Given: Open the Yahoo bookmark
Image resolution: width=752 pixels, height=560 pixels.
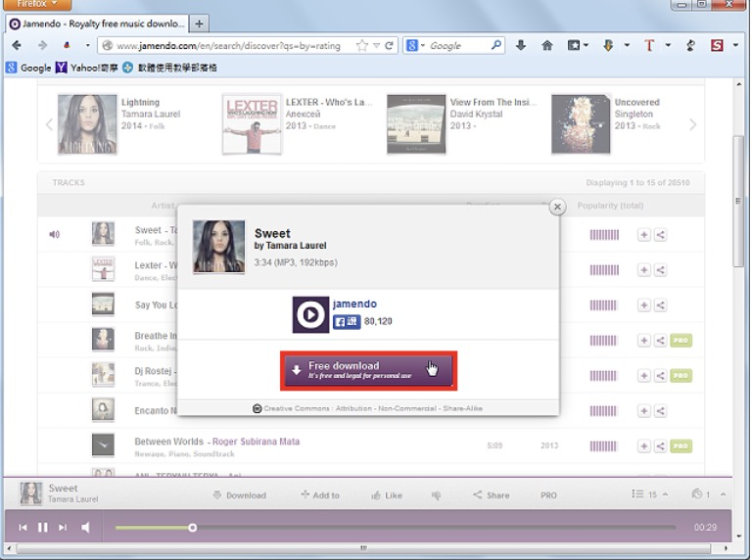Looking at the screenshot, I should click(87, 68).
